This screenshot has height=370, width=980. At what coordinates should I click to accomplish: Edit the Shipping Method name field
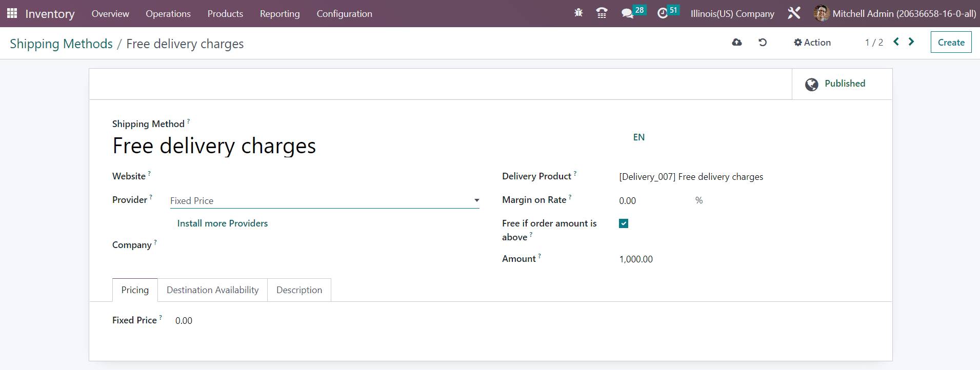(x=368, y=146)
